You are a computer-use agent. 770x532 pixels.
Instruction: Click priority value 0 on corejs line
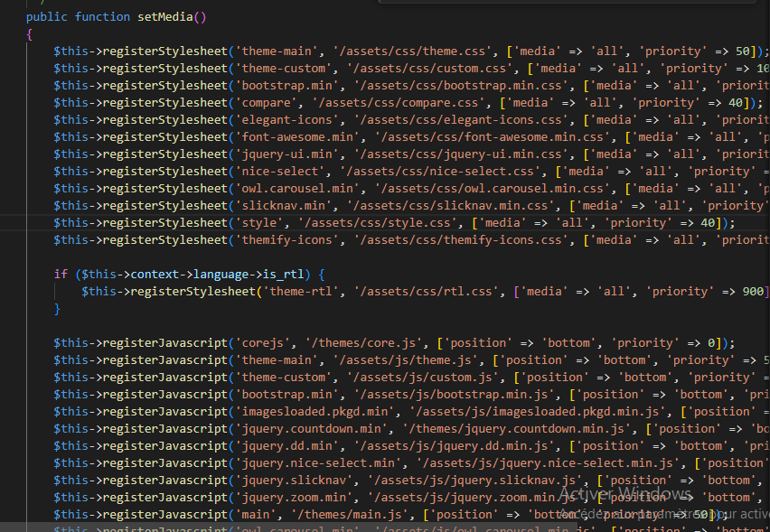pyautogui.click(x=711, y=343)
